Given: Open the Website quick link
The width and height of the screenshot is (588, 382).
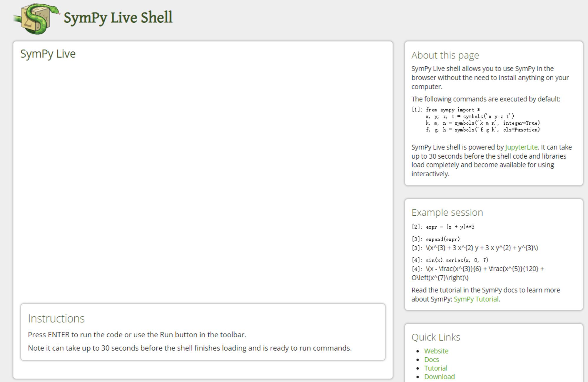Looking at the screenshot, I should pyautogui.click(x=436, y=351).
